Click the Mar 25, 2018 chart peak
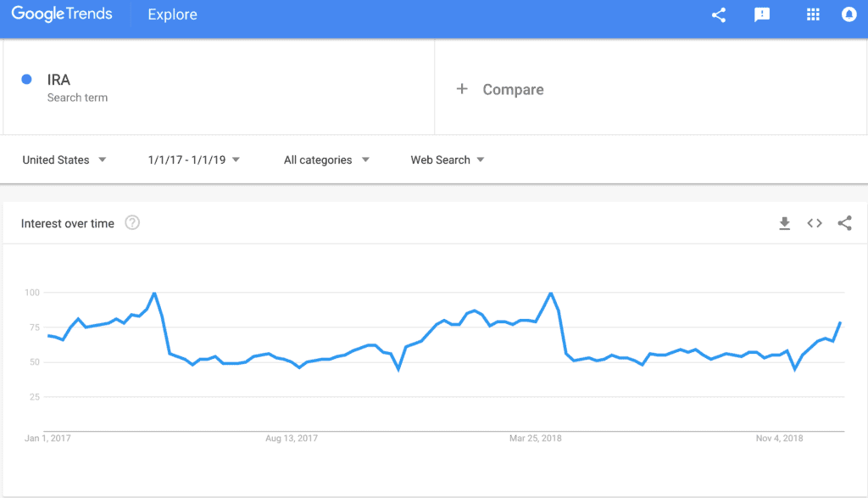The width and height of the screenshot is (868, 498). coord(551,293)
